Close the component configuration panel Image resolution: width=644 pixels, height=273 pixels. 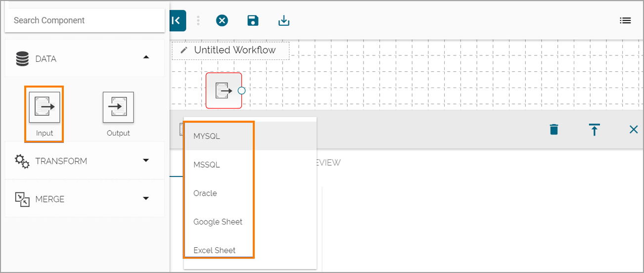click(x=633, y=130)
